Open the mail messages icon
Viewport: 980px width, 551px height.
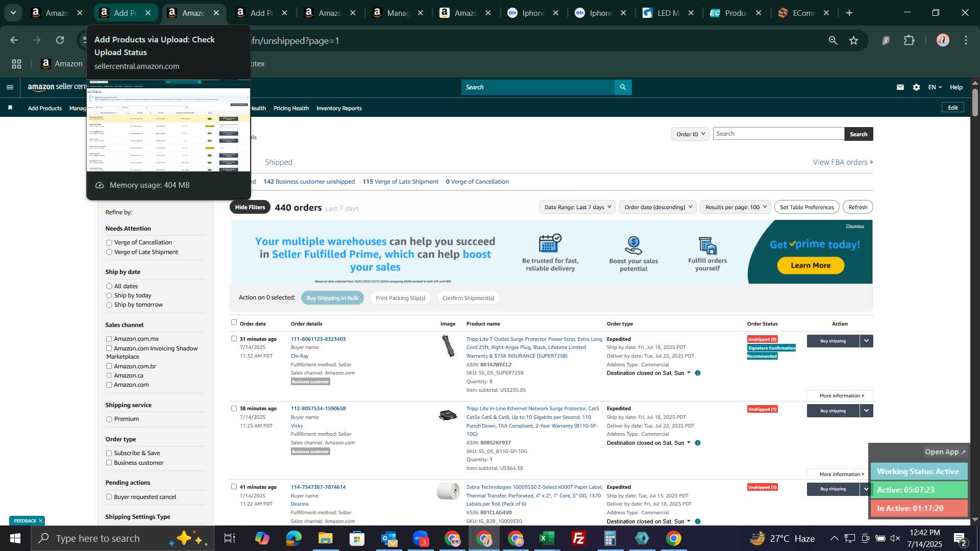pos(900,87)
